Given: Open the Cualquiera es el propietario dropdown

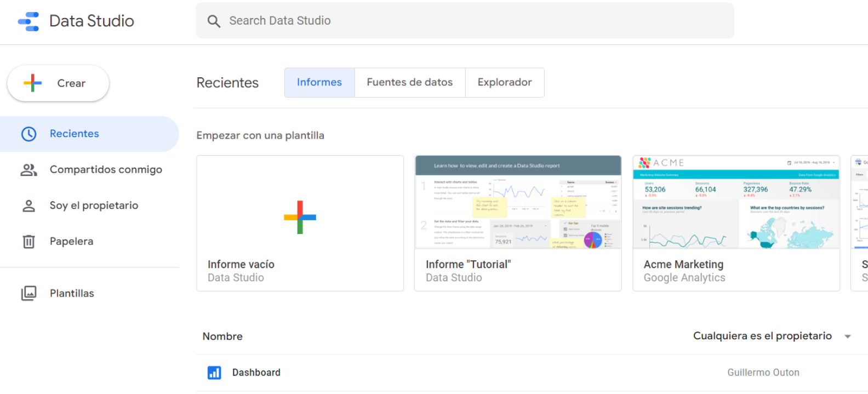Looking at the screenshot, I should pos(772,336).
